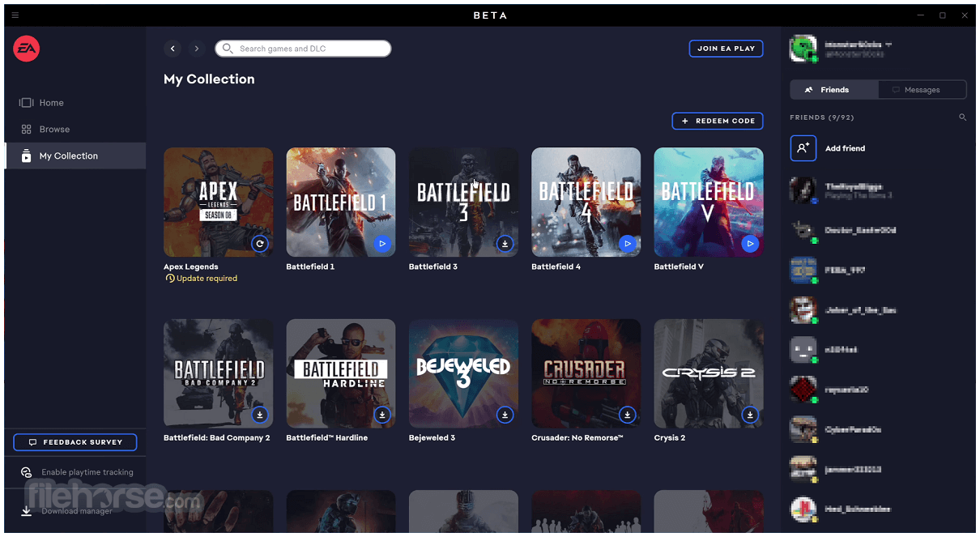Click the 'Crysis 2' title text
Viewport: 980px width, 537px height.
coord(670,438)
